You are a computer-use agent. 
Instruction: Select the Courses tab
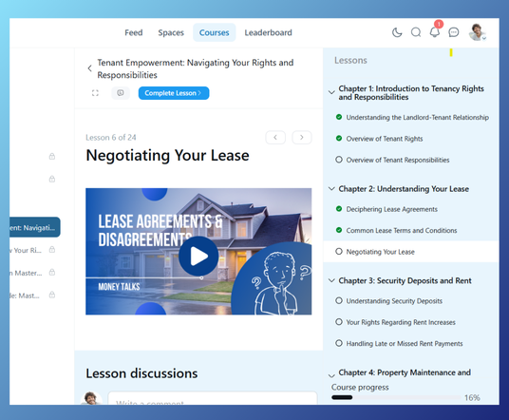(215, 32)
